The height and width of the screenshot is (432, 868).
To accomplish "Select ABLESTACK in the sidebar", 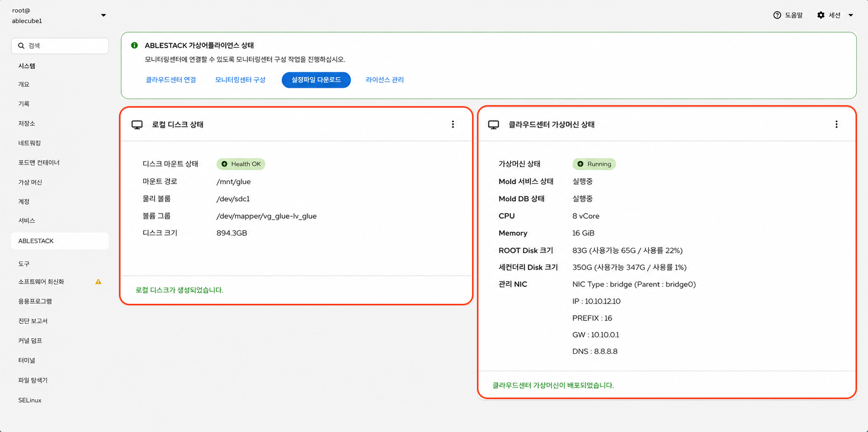I will (60, 241).
